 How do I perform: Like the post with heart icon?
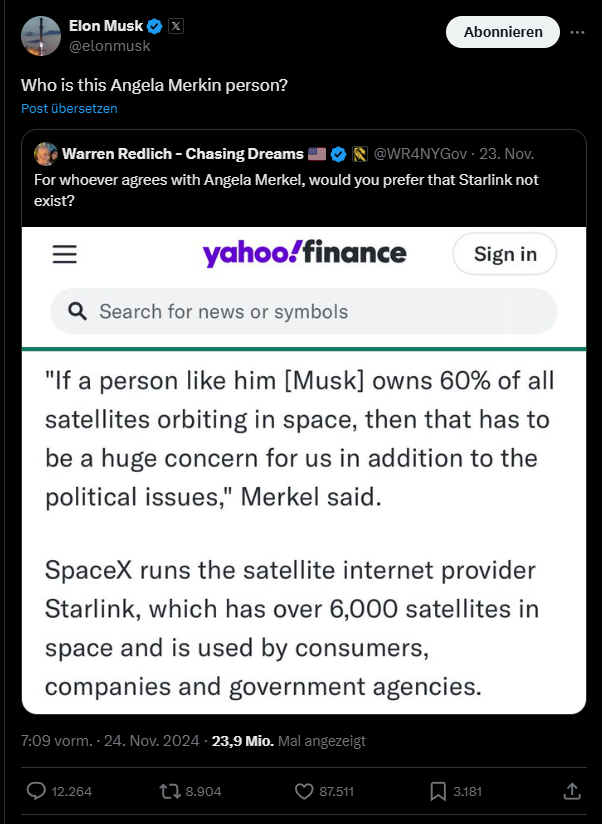point(305,791)
